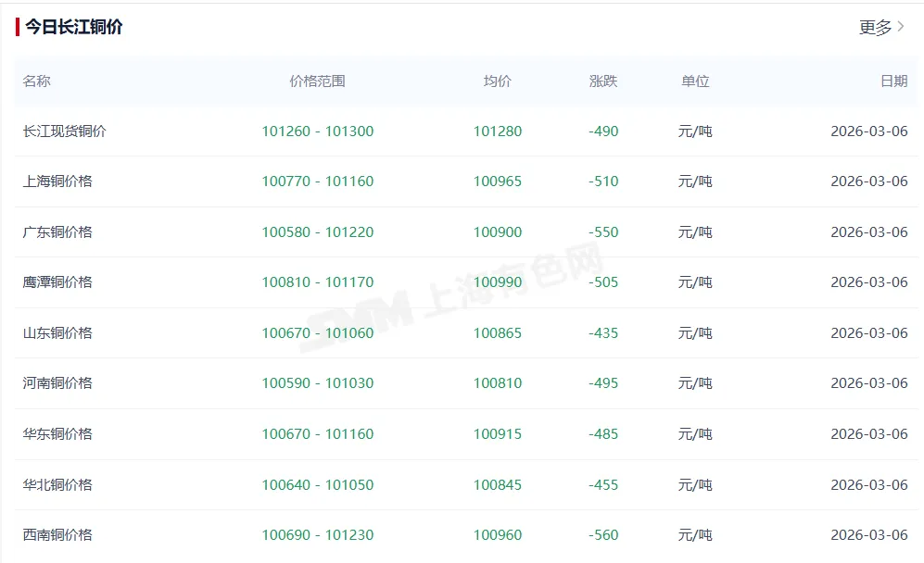Image resolution: width=924 pixels, height=563 pixels.
Task: Open the 华东铜价格 row name
Action: click(x=57, y=434)
